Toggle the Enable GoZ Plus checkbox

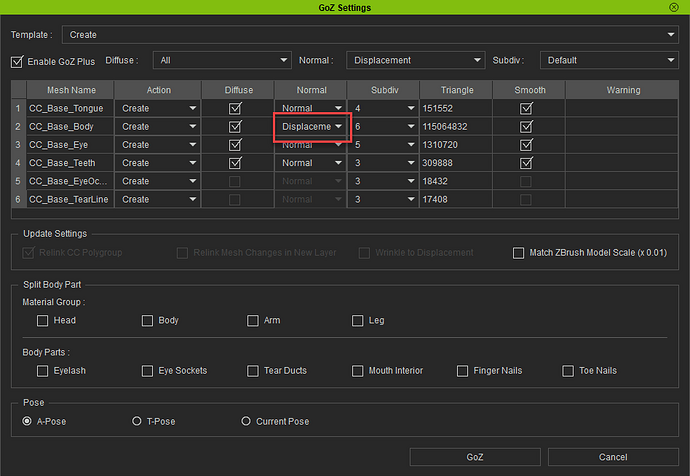pyautogui.click(x=17, y=62)
